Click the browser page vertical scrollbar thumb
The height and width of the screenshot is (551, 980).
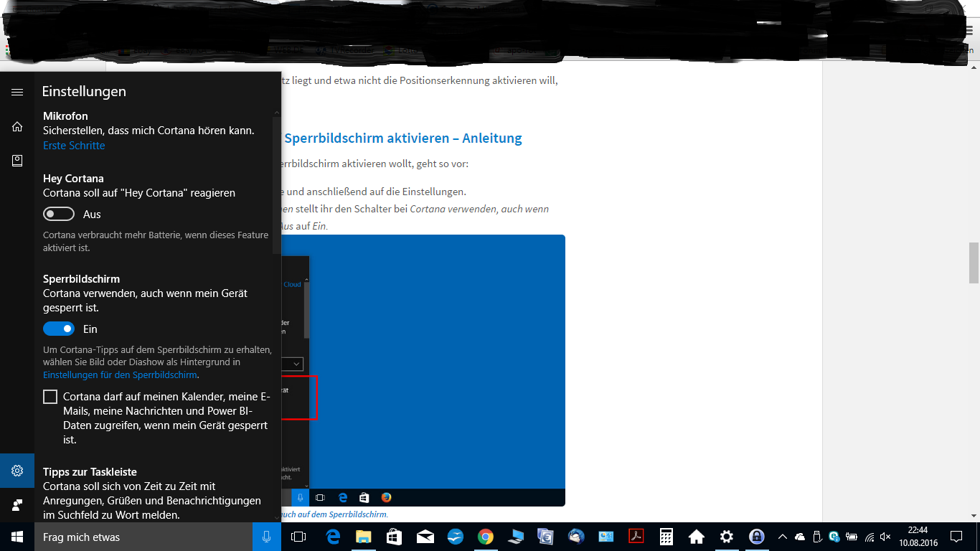pyautogui.click(x=974, y=263)
